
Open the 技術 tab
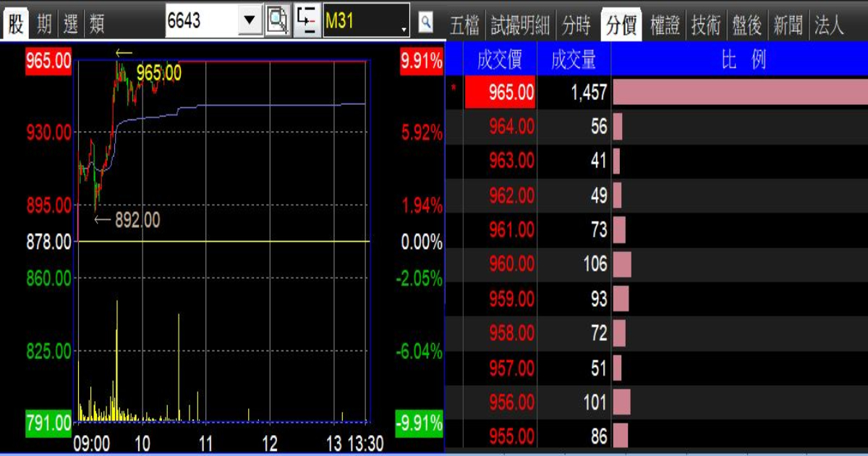click(x=706, y=26)
